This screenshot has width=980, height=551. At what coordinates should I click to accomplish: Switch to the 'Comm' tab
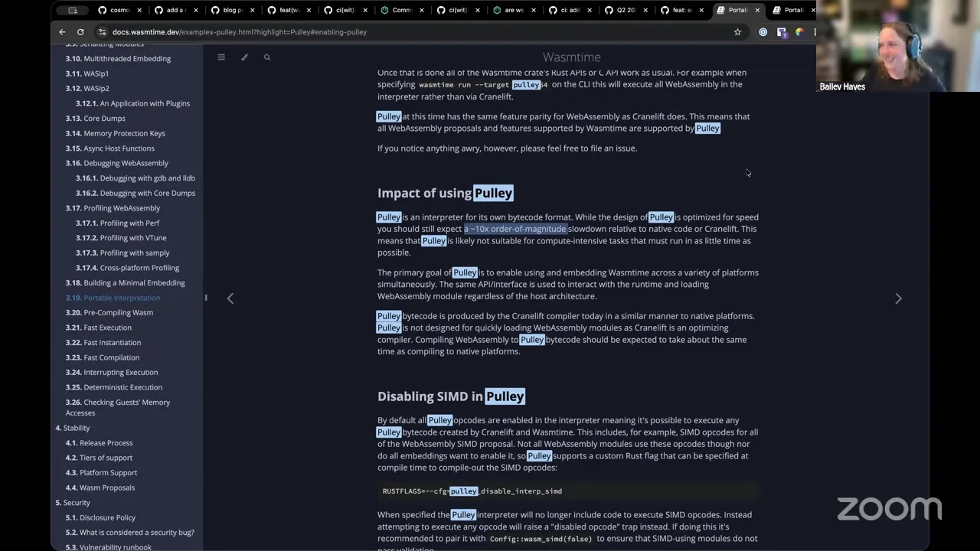coord(401,10)
